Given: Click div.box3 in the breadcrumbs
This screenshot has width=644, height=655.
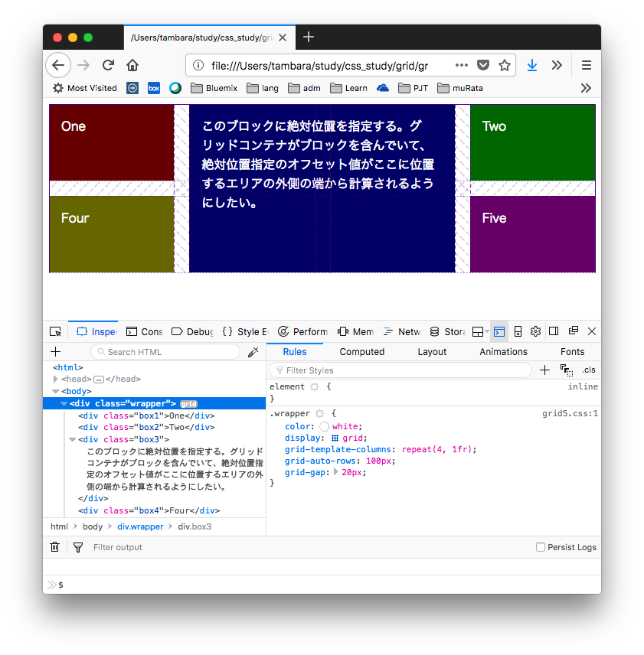Looking at the screenshot, I should pos(195,526).
